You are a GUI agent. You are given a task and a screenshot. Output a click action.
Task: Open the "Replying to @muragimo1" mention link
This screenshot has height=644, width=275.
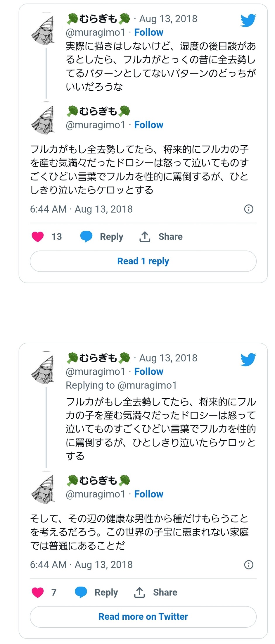pos(147,385)
